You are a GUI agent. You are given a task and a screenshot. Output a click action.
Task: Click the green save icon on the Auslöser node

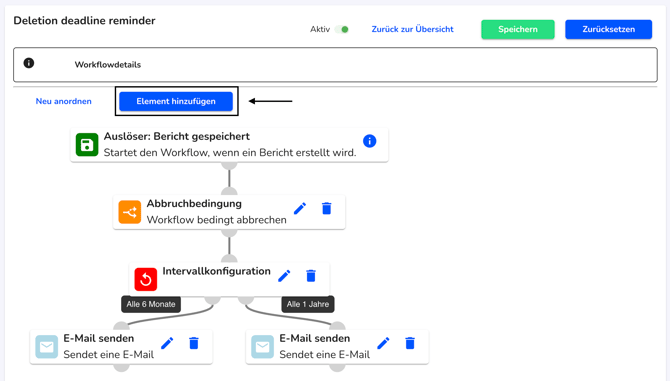[x=87, y=144]
